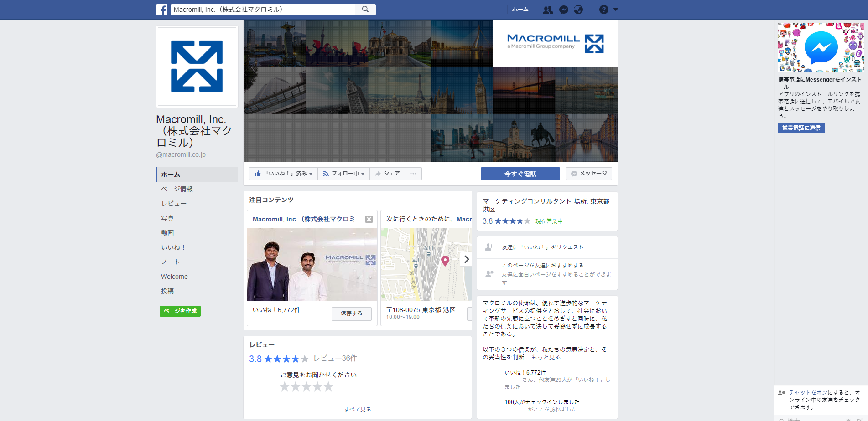Open ノート in the sidebar

pos(171,262)
